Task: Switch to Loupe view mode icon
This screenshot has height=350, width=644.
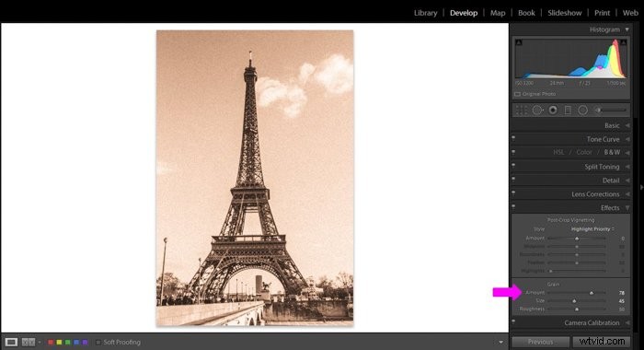Action: pos(11,342)
